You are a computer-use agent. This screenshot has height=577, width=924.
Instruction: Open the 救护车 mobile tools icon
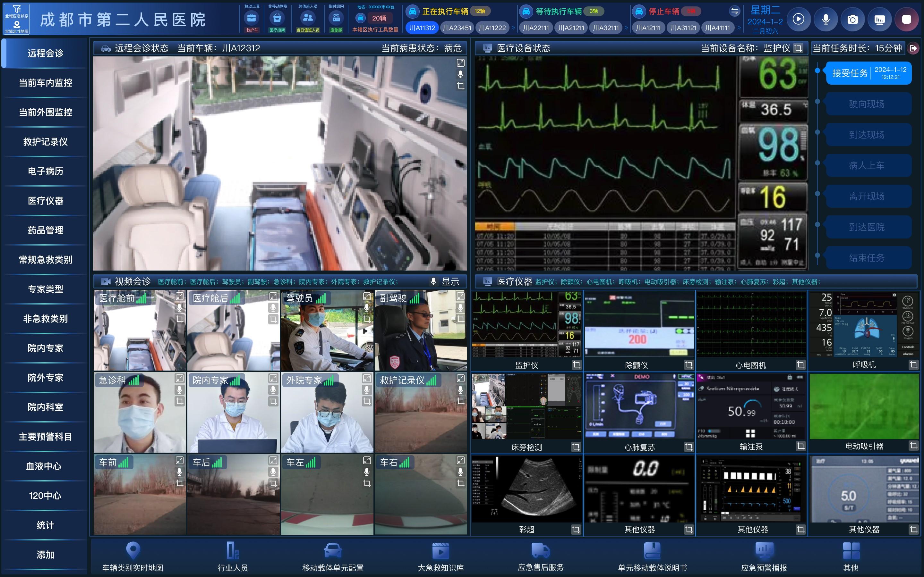point(252,18)
